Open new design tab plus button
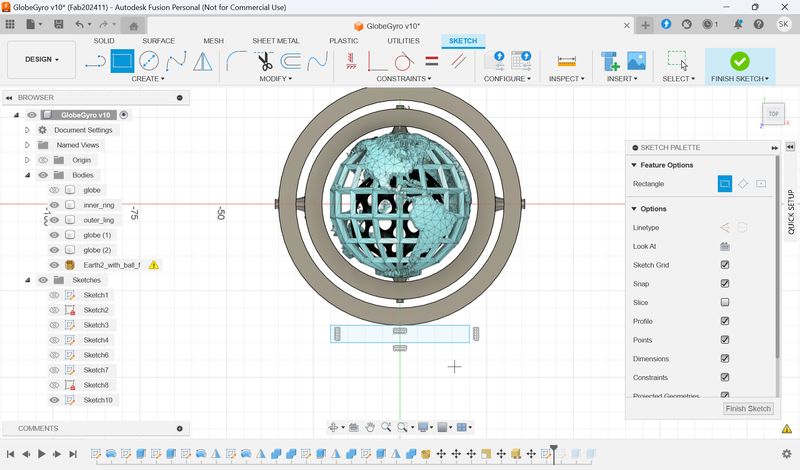The height and width of the screenshot is (470, 800). click(645, 26)
